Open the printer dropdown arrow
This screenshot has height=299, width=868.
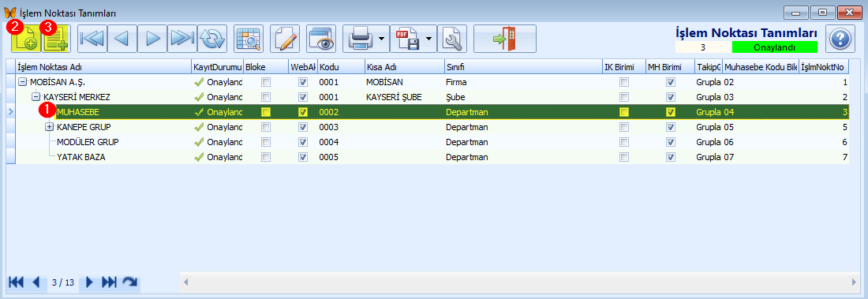click(382, 39)
